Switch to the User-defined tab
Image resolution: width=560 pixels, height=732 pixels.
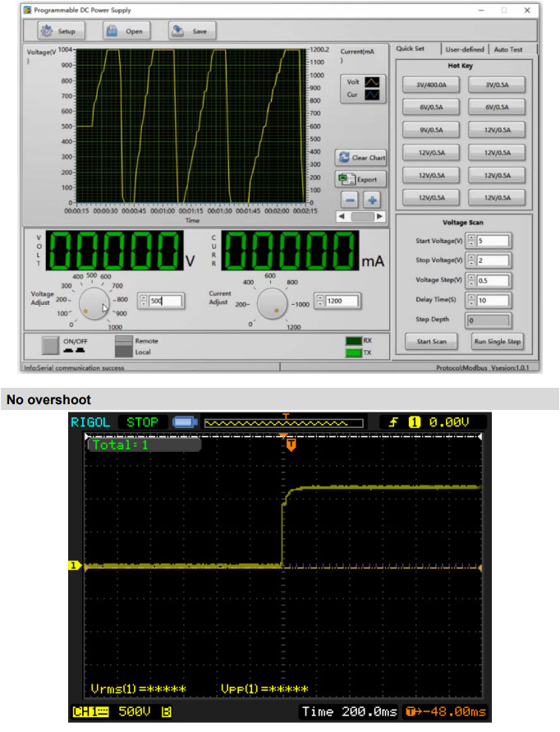(x=465, y=49)
